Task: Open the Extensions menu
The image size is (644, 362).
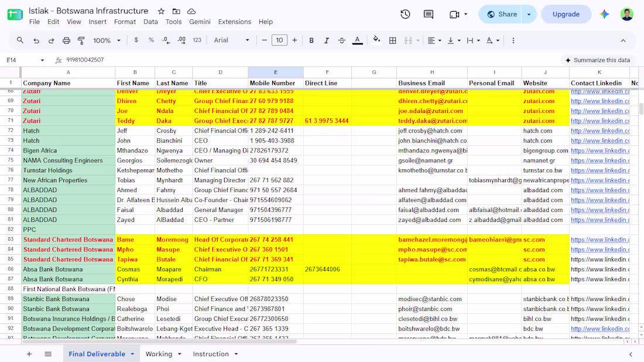Action: click(235, 22)
